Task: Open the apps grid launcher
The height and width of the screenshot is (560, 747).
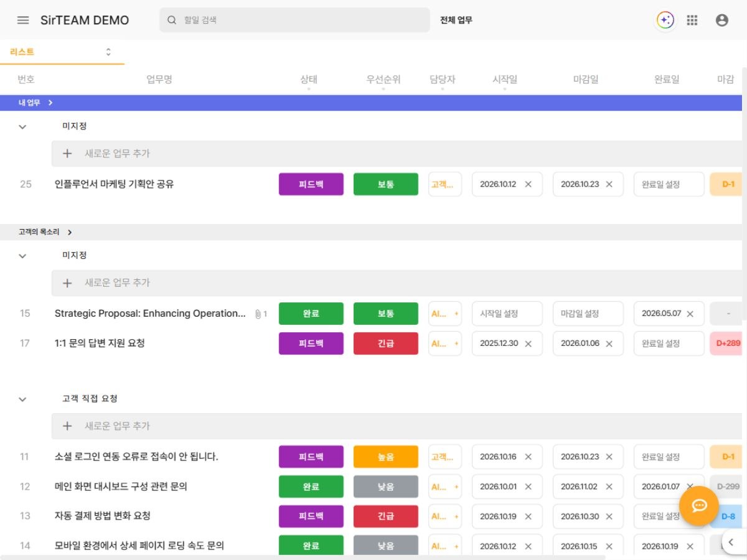Action: [692, 20]
